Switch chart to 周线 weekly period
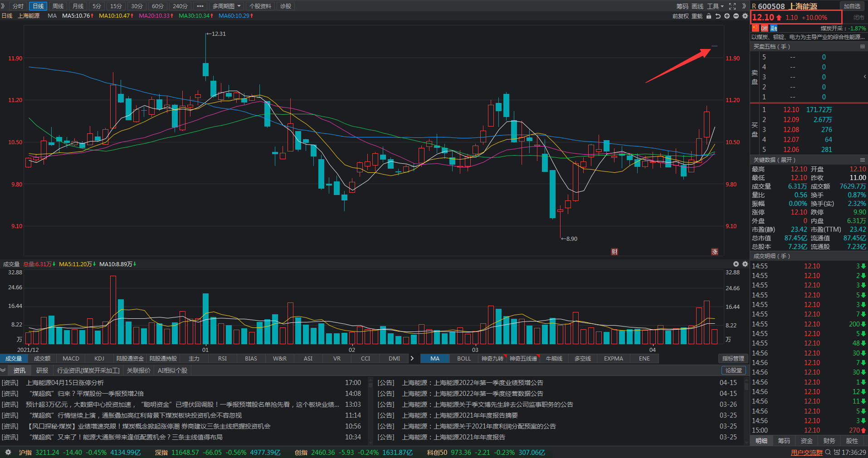 pos(58,6)
